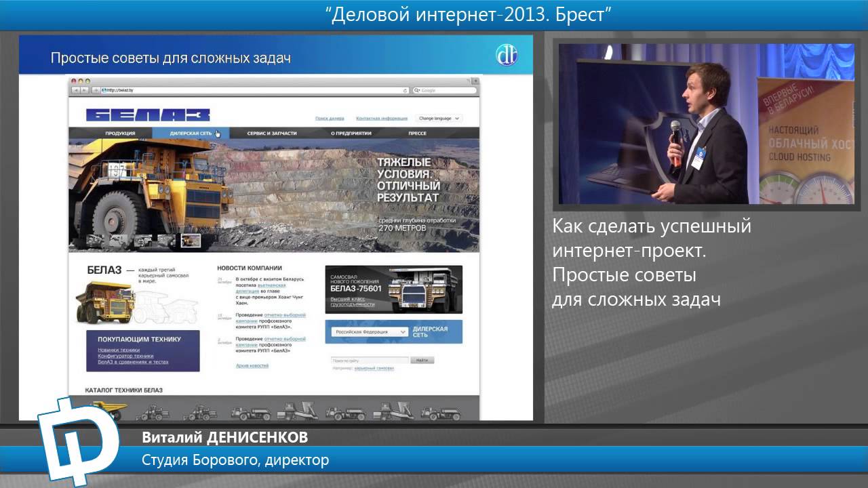Image resolution: width=868 pixels, height=488 pixels.
Task: Click the 'Новости компании' heading
Action: (249, 268)
